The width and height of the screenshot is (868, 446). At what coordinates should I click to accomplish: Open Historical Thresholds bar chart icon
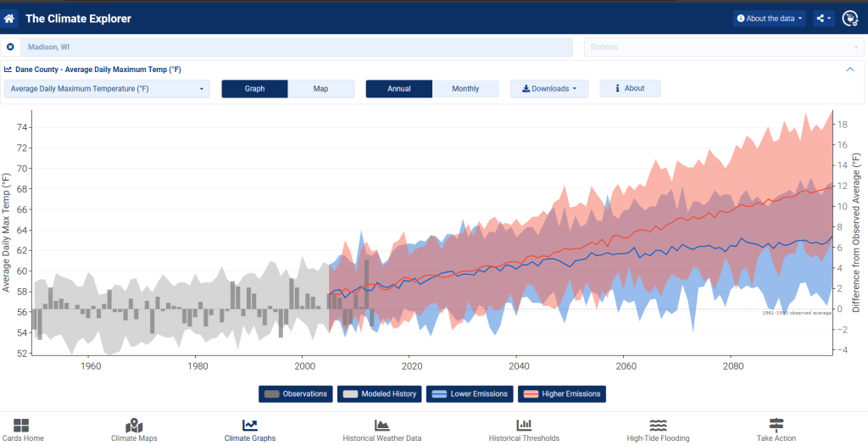tap(524, 425)
